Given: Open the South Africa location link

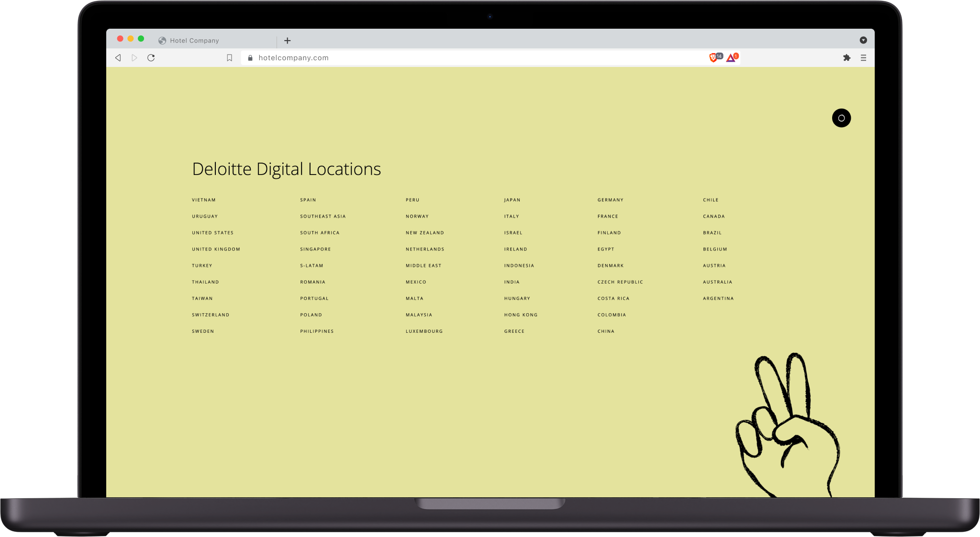Looking at the screenshot, I should [x=320, y=233].
